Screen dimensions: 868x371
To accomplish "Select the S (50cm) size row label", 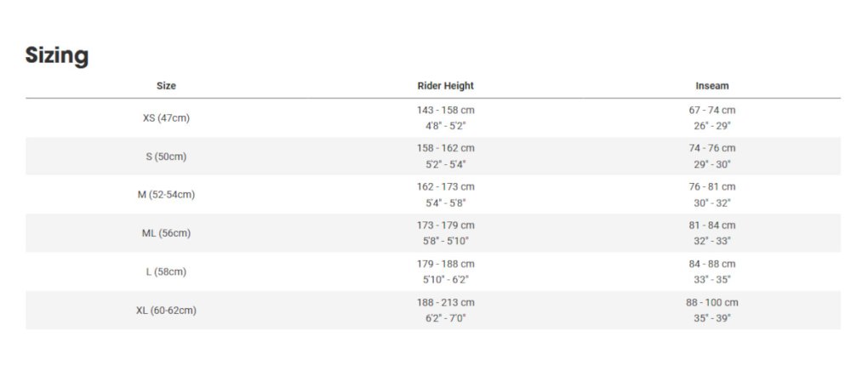I will click(166, 157).
